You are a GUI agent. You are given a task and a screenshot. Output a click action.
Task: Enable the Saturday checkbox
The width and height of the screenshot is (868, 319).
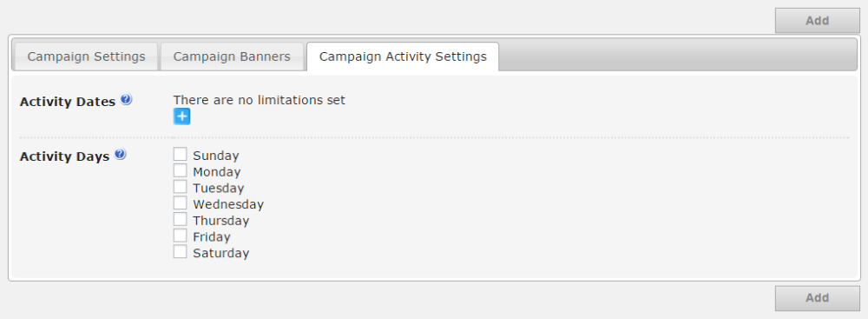click(x=180, y=252)
